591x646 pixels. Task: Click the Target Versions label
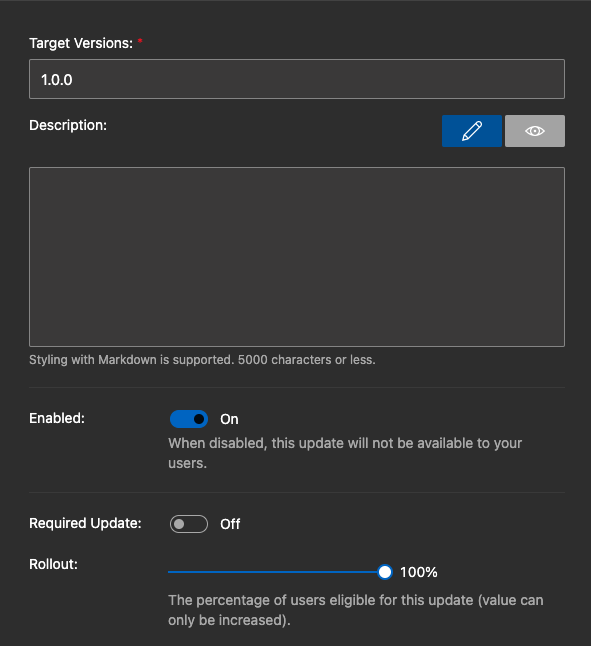(x=81, y=43)
